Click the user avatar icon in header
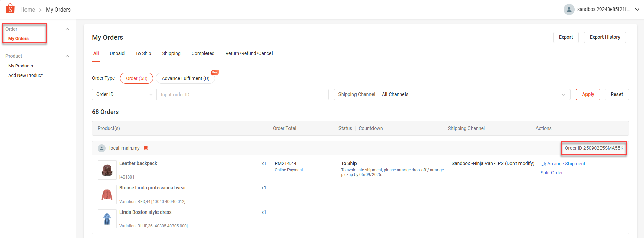 pyautogui.click(x=569, y=10)
